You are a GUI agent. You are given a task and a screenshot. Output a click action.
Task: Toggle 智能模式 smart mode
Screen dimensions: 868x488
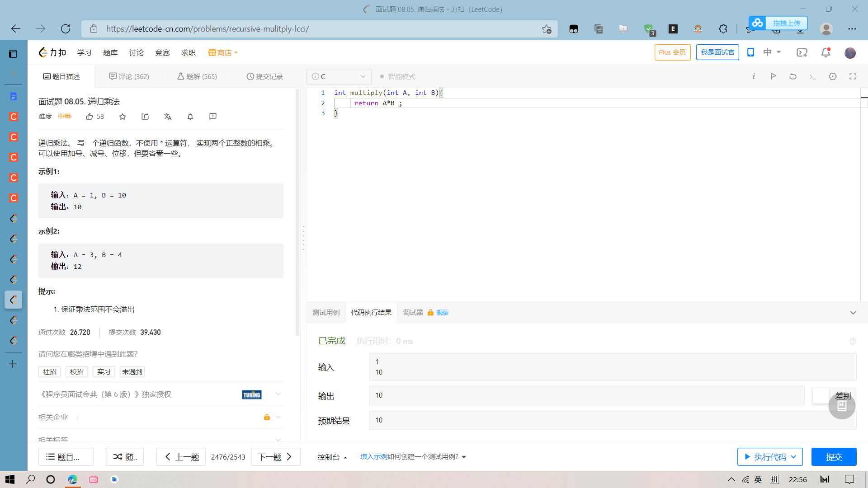point(397,76)
